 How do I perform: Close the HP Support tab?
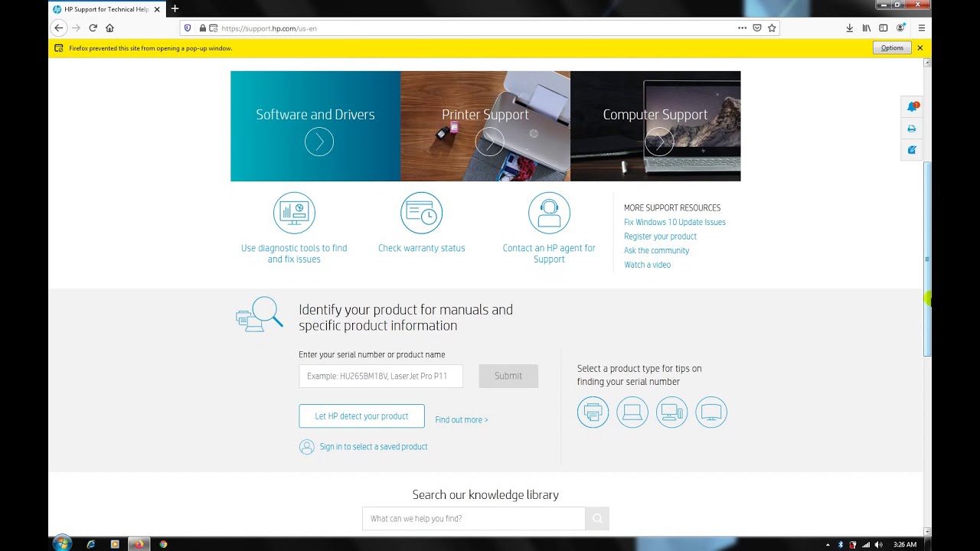pos(157,9)
